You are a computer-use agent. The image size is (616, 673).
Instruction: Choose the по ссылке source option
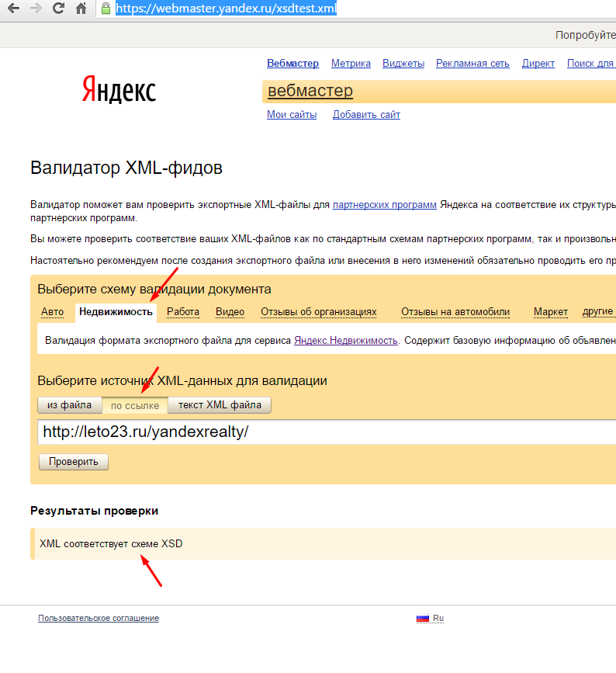pyautogui.click(x=135, y=406)
